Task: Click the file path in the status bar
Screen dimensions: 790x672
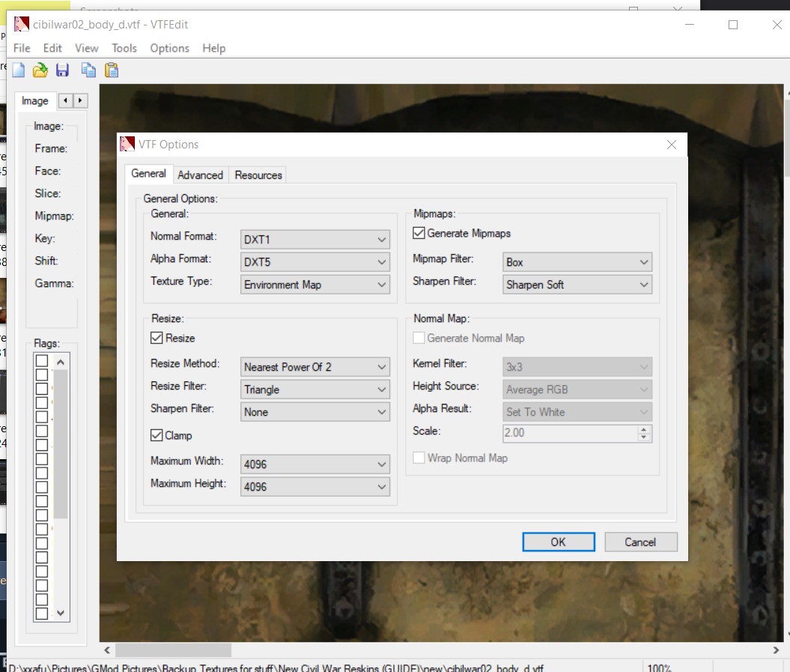Action: coord(276,668)
